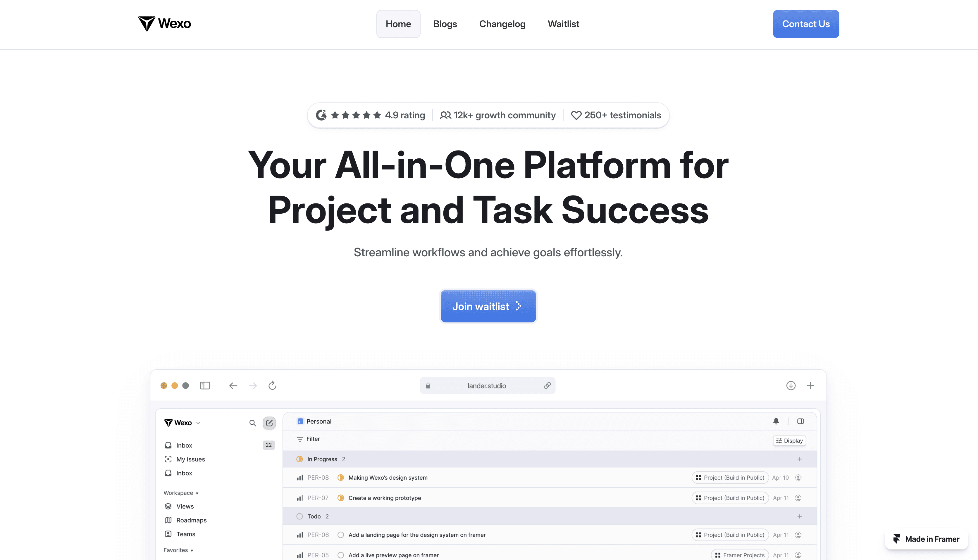
Task: Click the notification bell icon
Action: click(776, 421)
